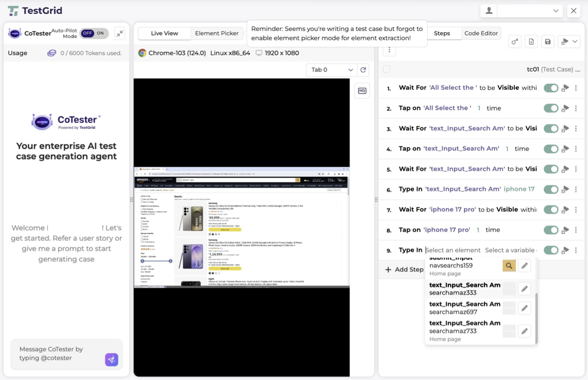588x380 pixels.
Task: Run step 4 with the debug-play icon
Action: pyautogui.click(x=565, y=149)
